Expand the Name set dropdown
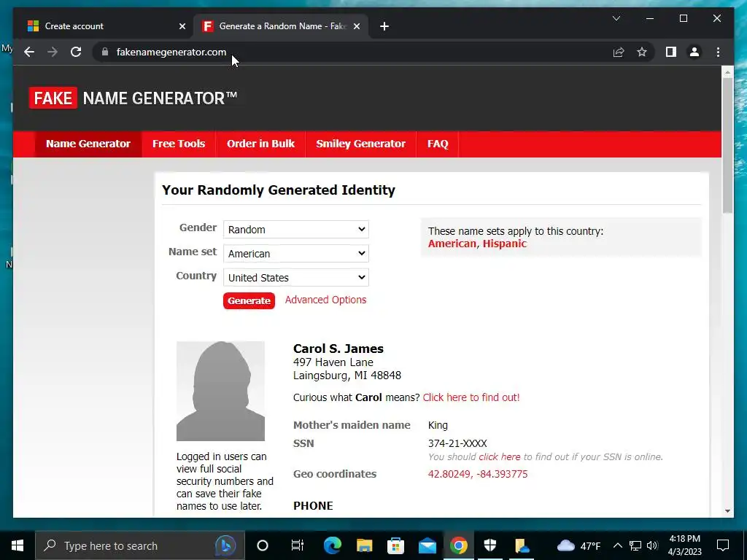The width and height of the screenshot is (747, 560). [296, 253]
